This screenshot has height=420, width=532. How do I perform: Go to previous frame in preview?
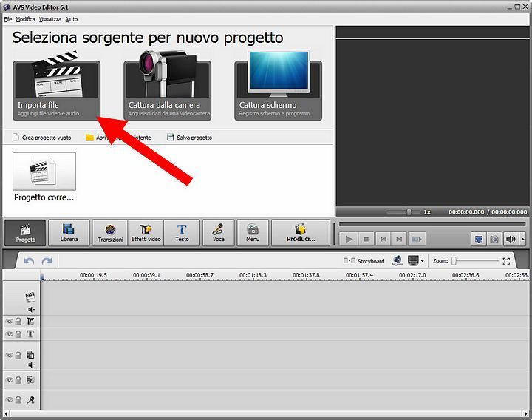coord(383,239)
